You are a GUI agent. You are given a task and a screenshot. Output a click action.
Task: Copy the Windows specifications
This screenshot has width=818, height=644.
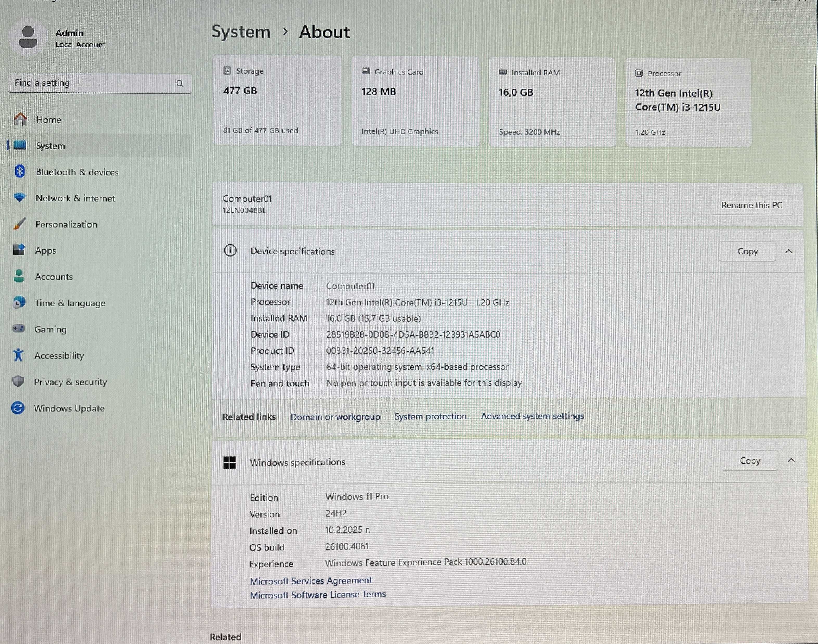point(750,461)
